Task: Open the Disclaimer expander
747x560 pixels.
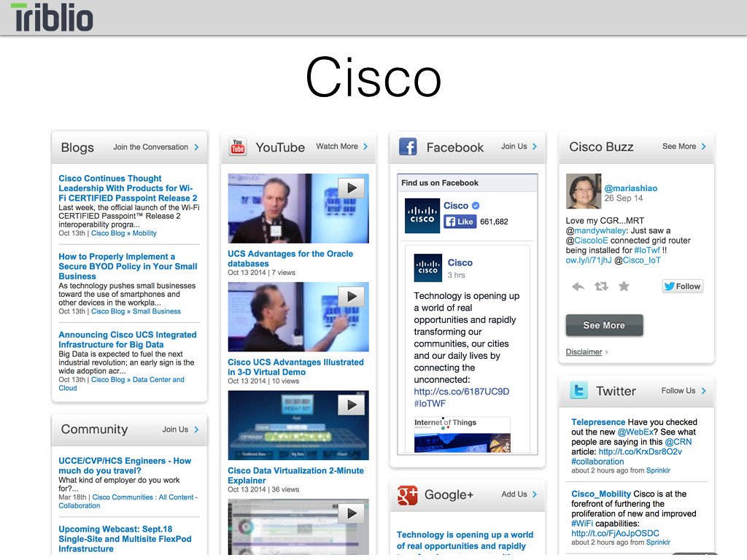Action: click(584, 351)
